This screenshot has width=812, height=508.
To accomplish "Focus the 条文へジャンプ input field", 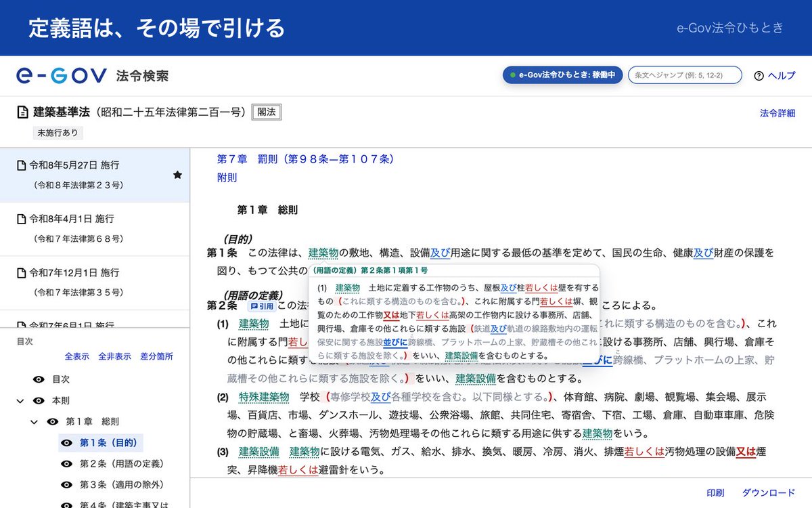I will tap(685, 75).
